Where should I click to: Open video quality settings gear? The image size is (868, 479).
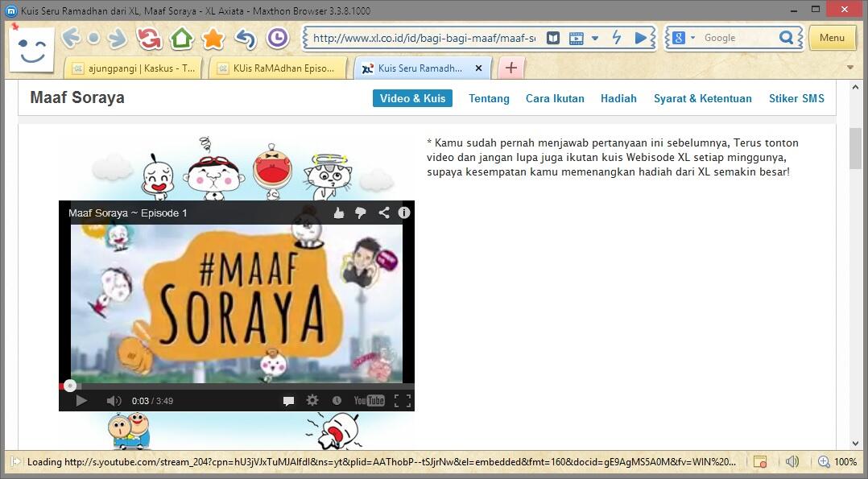pos(312,400)
